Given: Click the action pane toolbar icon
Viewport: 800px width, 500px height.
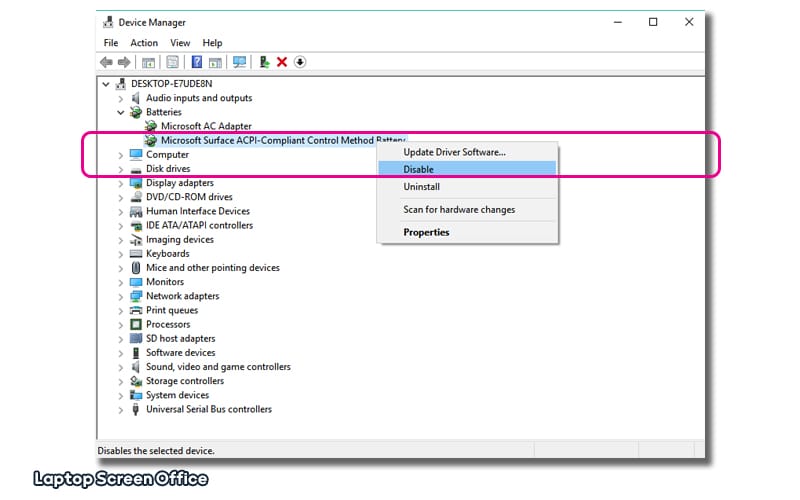Looking at the screenshot, I should click(215, 62).
